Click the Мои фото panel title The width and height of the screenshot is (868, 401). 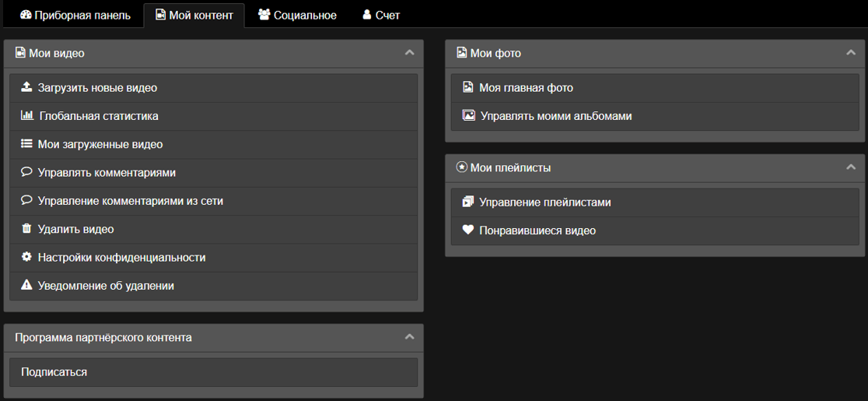click(x=495, y=54)
